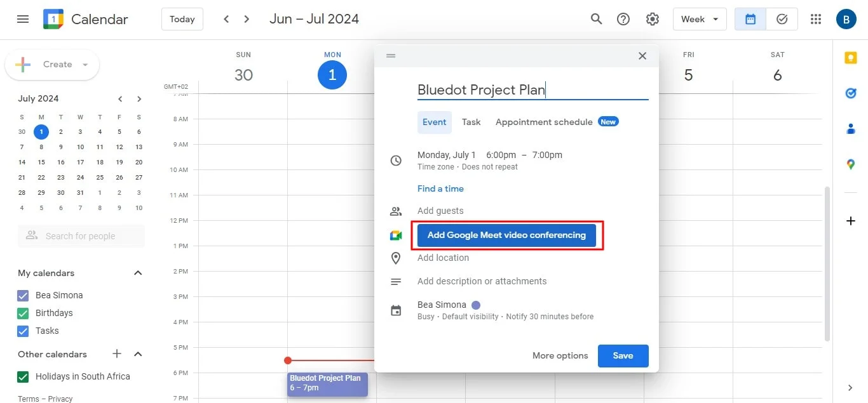
Task: Start a calendar search
Action: [x=596, y=18]
